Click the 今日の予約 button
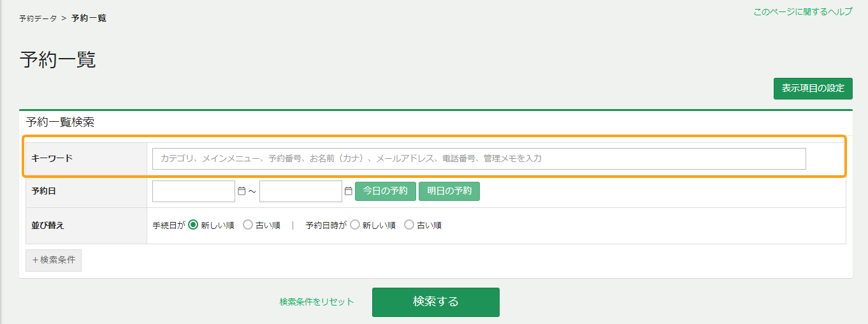 [x=385, y=191]
